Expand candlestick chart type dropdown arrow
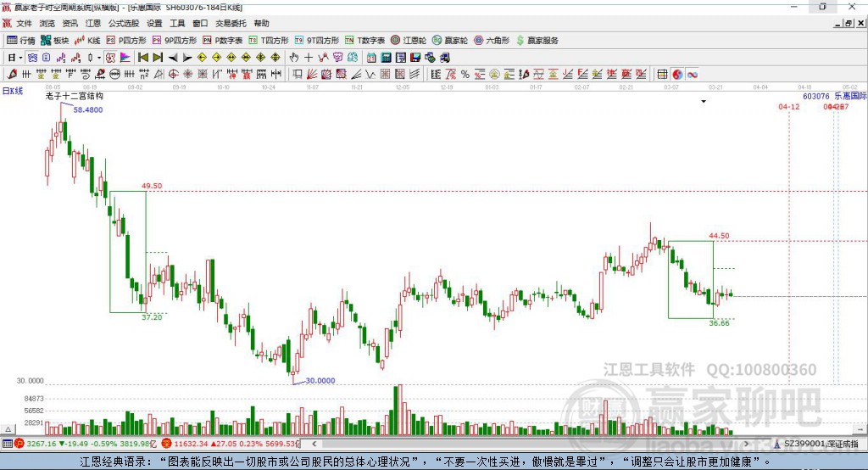Screen dimensions: 868x470 pyautogui.click(x=99, y=58)
